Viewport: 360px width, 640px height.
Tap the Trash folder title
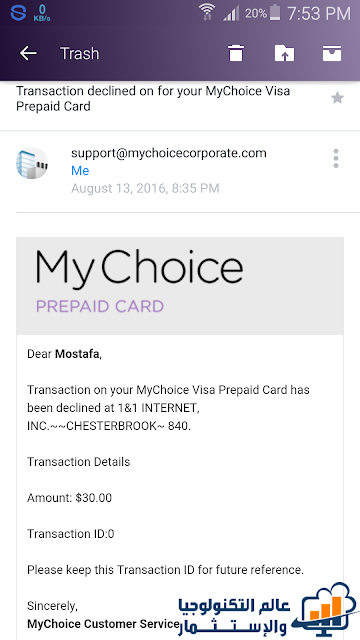click(80, 53)
